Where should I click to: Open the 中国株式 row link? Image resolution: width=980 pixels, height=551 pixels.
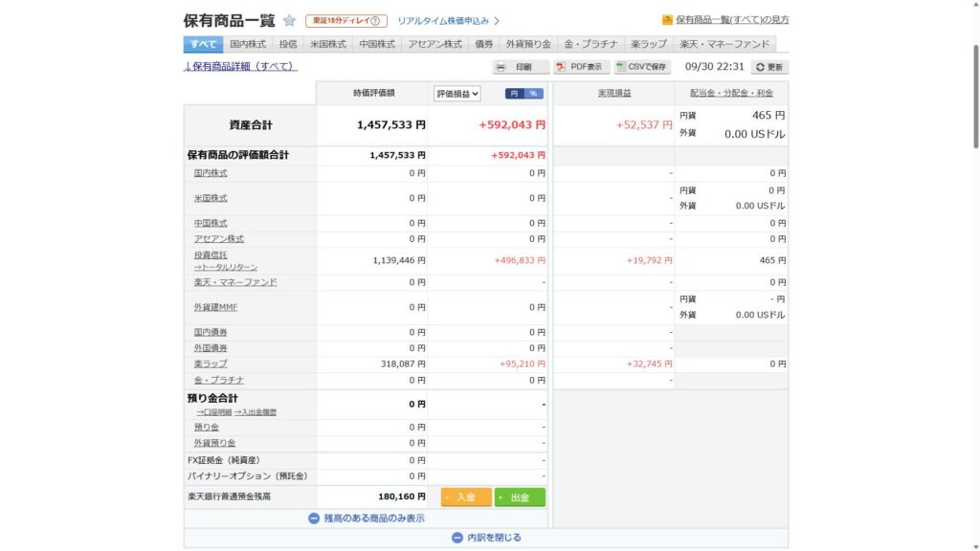(x=211, y=223)
